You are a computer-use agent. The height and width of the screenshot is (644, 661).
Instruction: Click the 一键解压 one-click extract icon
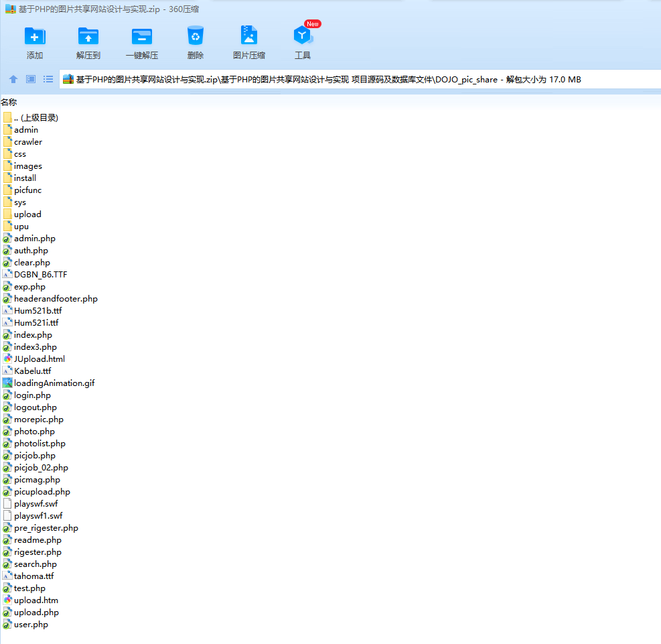point(142,36)
